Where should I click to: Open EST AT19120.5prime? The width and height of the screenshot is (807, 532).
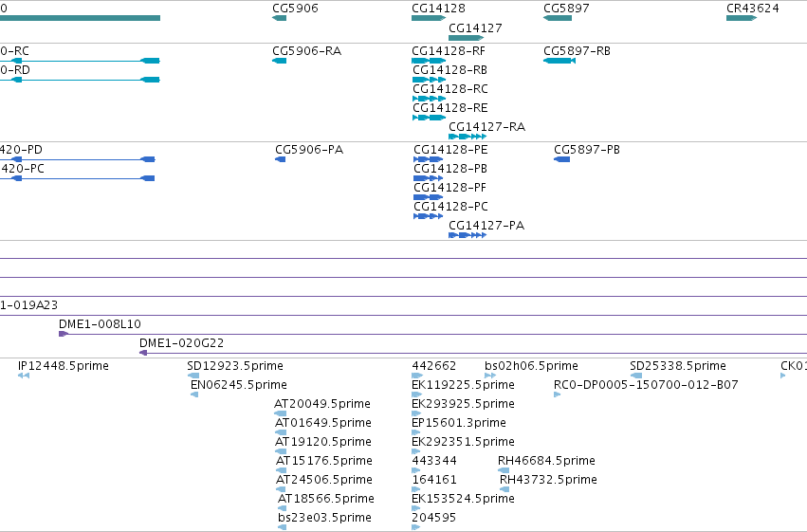323,442
